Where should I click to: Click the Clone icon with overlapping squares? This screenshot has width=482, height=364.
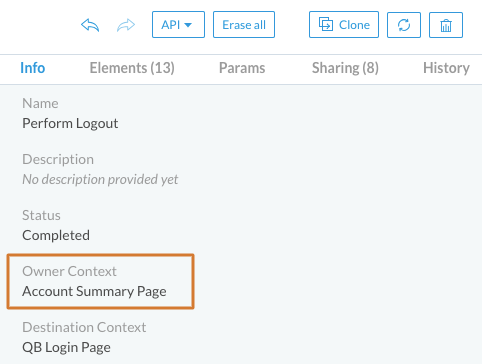click(326, 24)
